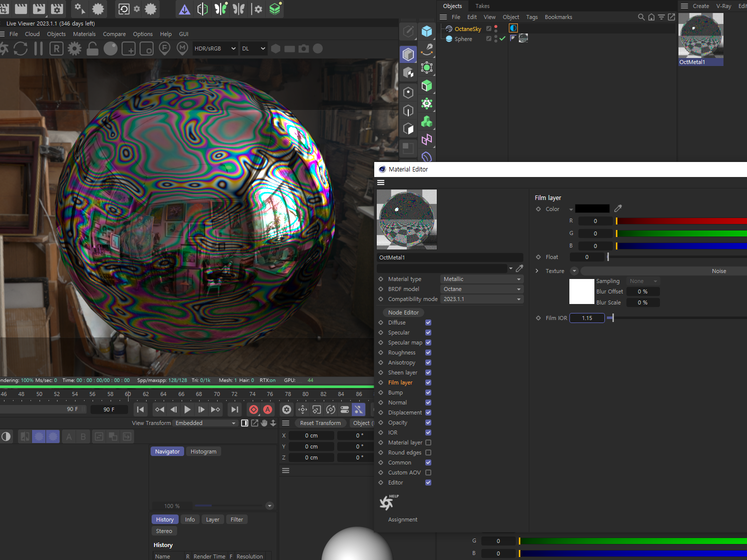747x560 pixels.
Task: Select the OctaneSky tag icon
Action: click(x=513, y=28)
